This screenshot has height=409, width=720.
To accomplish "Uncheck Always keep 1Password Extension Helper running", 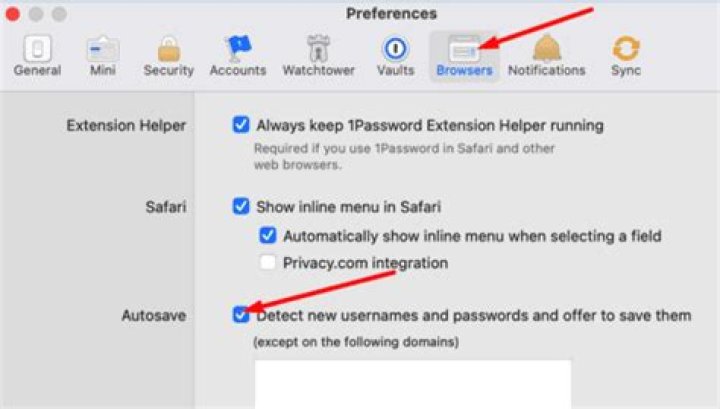I will pos(241,124).
